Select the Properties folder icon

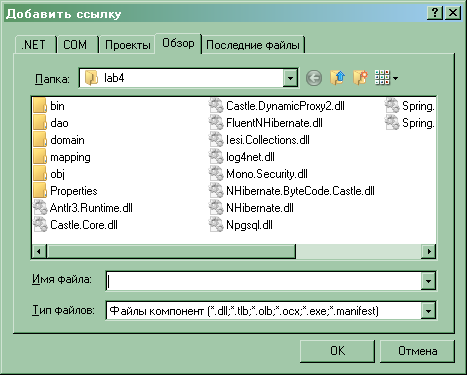click(40, 191)
